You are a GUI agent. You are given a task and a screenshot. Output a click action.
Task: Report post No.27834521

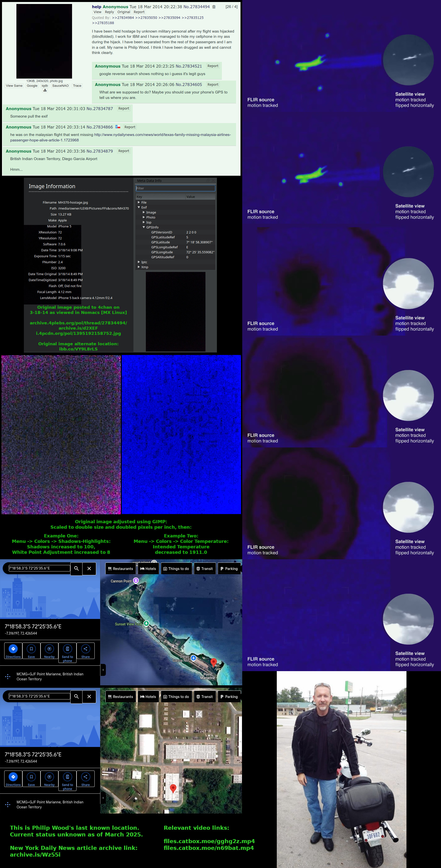213,66
